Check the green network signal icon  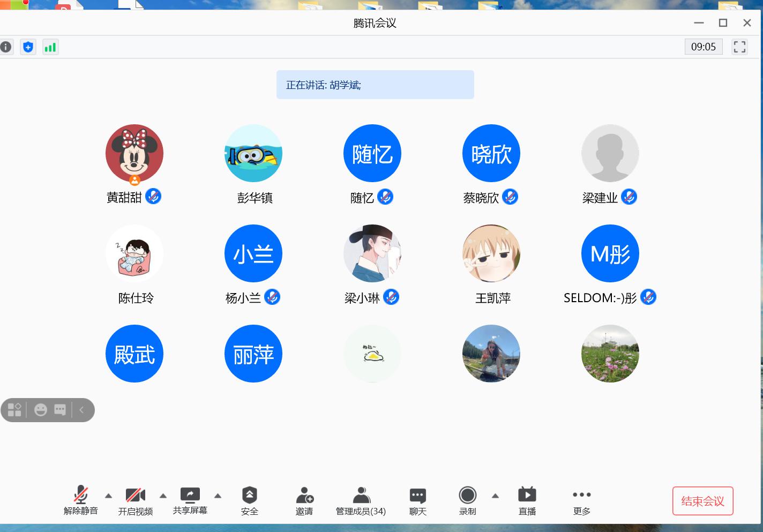[x=50, y=47]
